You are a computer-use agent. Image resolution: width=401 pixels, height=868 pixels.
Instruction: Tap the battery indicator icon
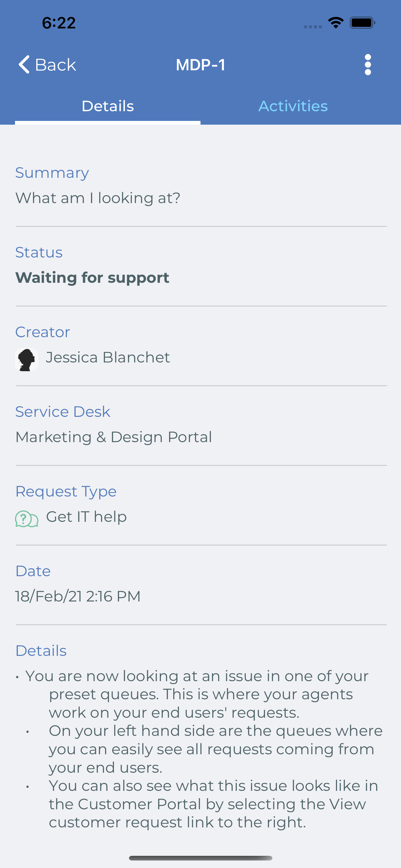362,23
